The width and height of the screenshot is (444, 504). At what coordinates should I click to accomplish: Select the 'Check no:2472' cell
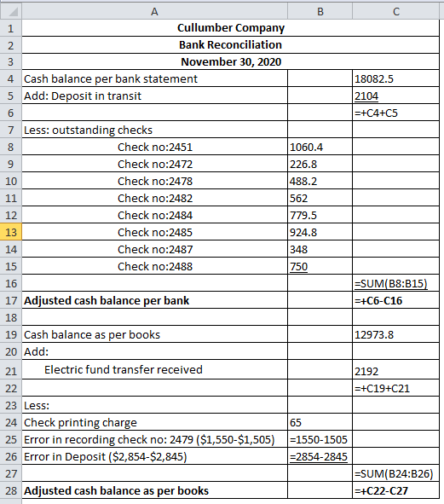click(154, 164)
